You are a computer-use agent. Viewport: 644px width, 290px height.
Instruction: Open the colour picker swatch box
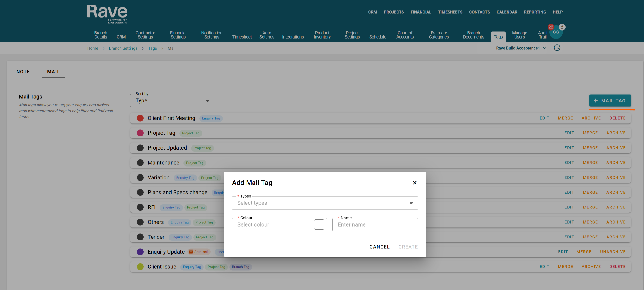pos(319,224)
